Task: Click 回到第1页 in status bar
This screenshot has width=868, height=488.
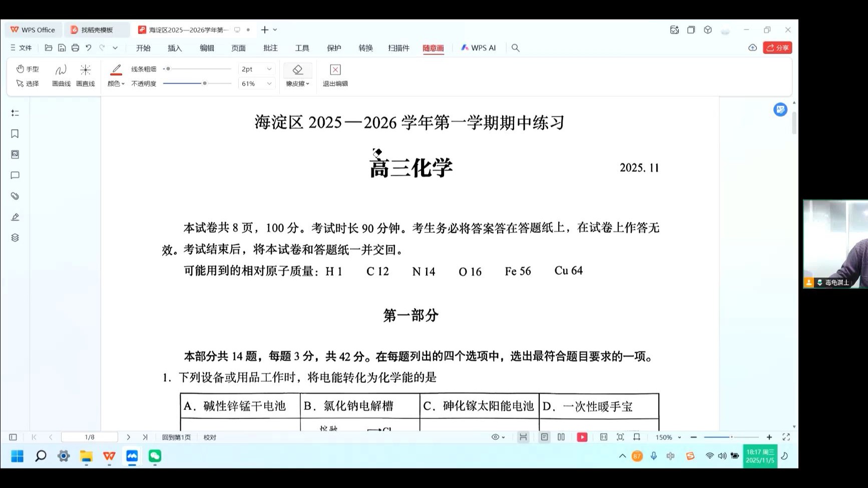Action: click(x=176, y=437)
